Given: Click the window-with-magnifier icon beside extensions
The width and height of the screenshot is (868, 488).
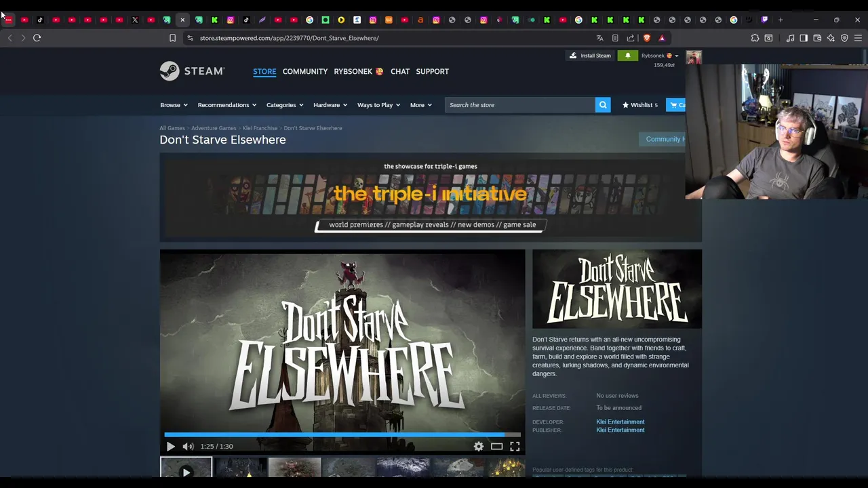Looking at the screenshot, I should click(769, 38).
